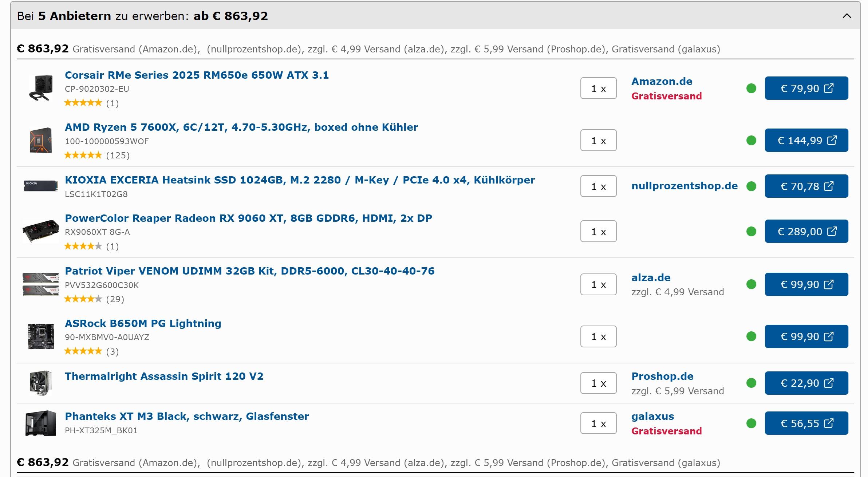868x477 pixels.
Task: Open the €144,99 Ryzen 5 7600X offer
Action: (x=806, y=141)
